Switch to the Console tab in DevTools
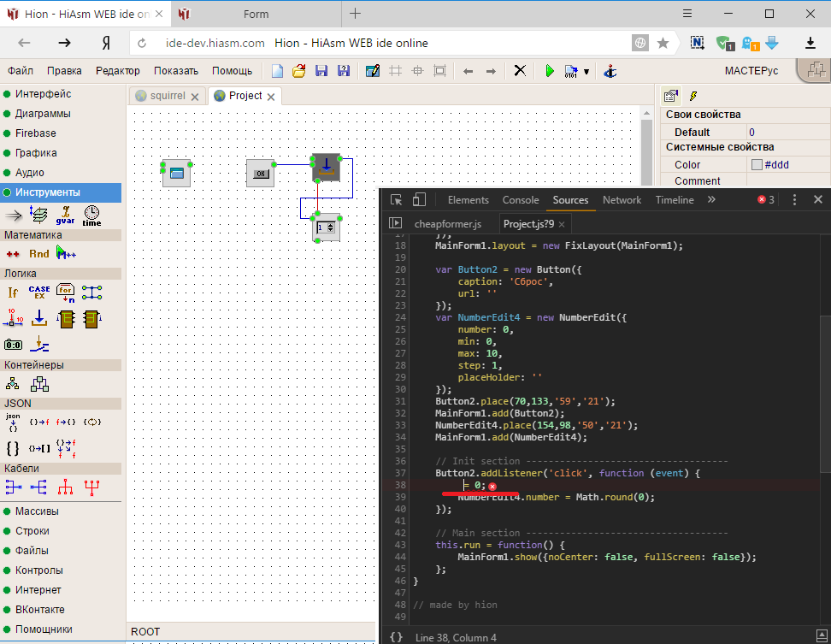 point(521,200)
